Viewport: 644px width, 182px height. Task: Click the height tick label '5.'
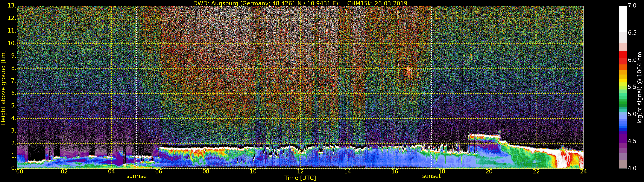[14, 106]
